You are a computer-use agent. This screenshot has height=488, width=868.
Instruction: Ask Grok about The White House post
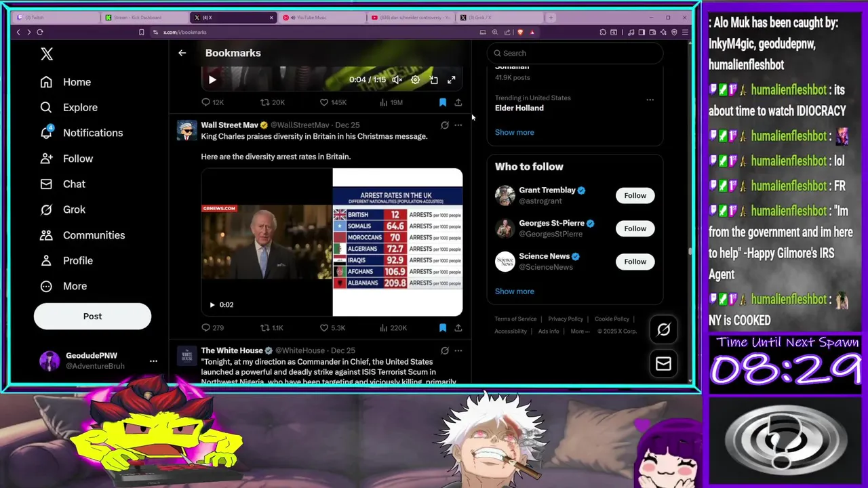click(445, 351)
